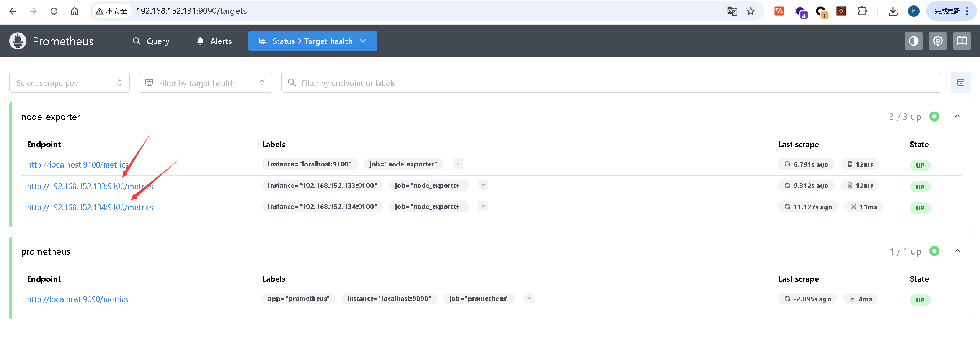This screenshot has height=350, width=980.
Task: Toggle the light/dark theme icon
Action: coord(913,41)
